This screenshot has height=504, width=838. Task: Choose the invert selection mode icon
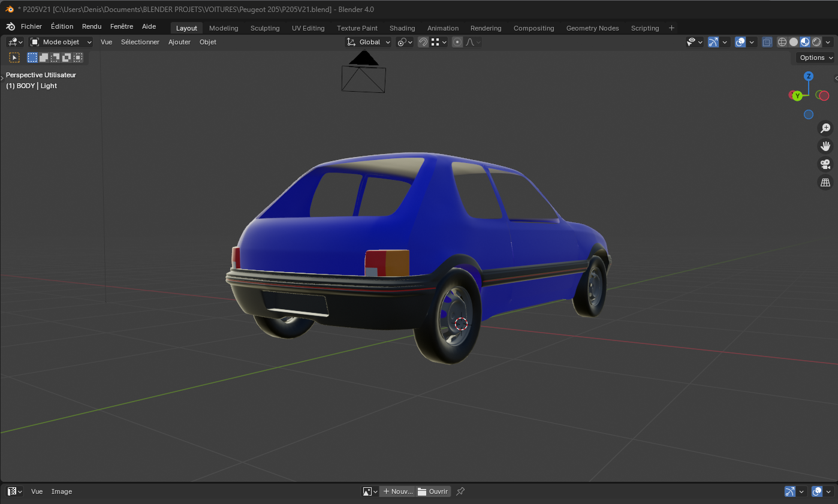[67, 58]
